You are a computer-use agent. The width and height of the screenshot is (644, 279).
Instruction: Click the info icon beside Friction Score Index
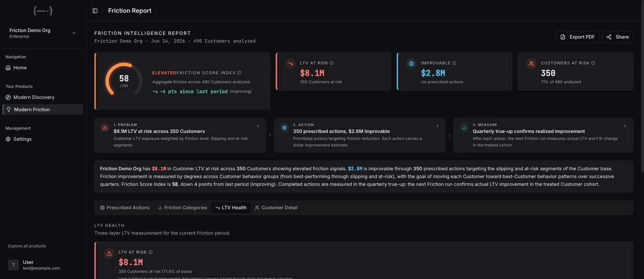(239, 73)
